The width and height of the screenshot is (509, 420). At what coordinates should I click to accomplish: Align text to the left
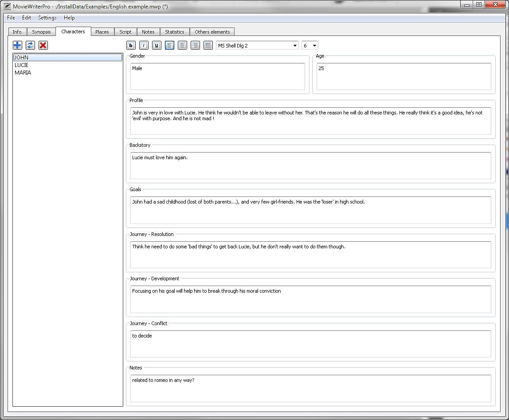[169, 45]
